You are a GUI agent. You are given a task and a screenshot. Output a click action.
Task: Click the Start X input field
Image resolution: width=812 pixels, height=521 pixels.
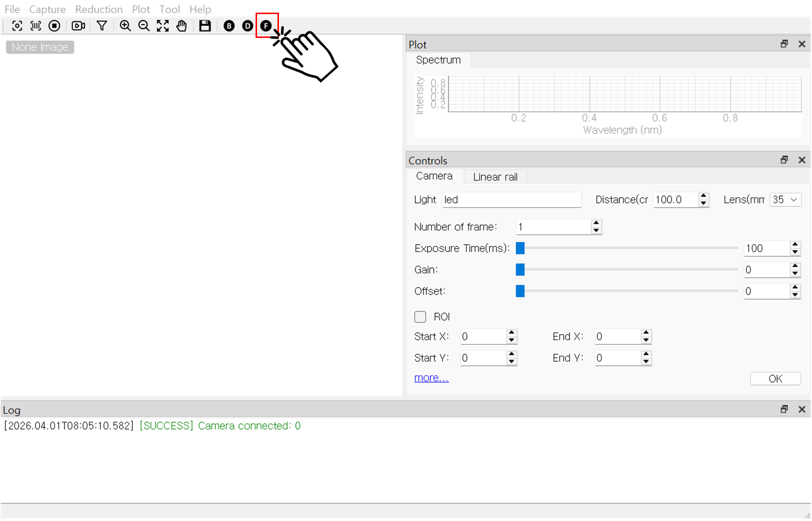pos(483,337)
